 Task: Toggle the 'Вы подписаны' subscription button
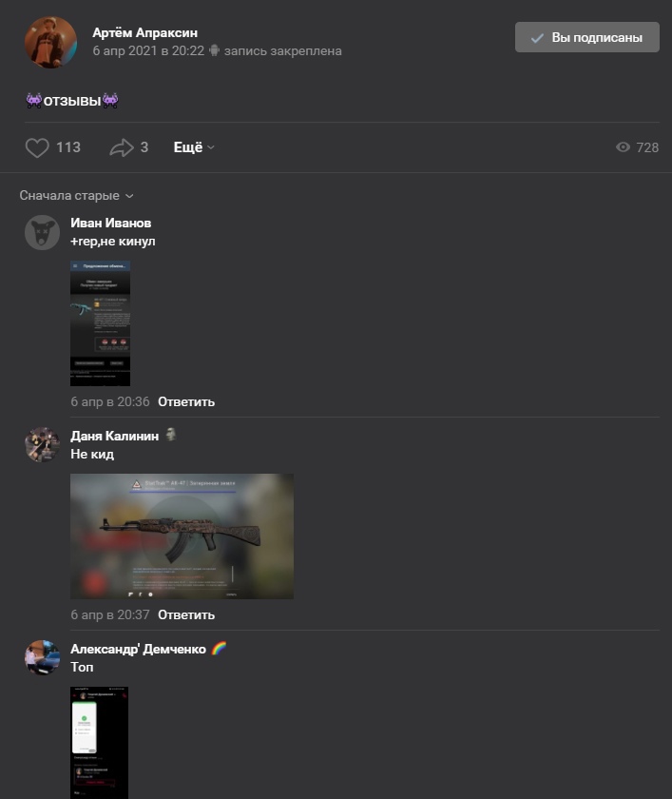587,37
